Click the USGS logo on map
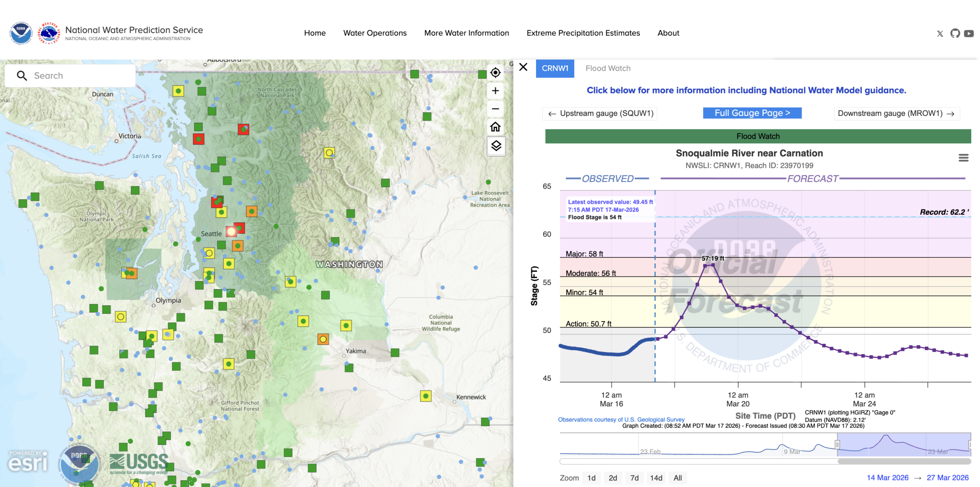Image resolution: width=980 pixels, height=487 pixels. pos(139,463)
